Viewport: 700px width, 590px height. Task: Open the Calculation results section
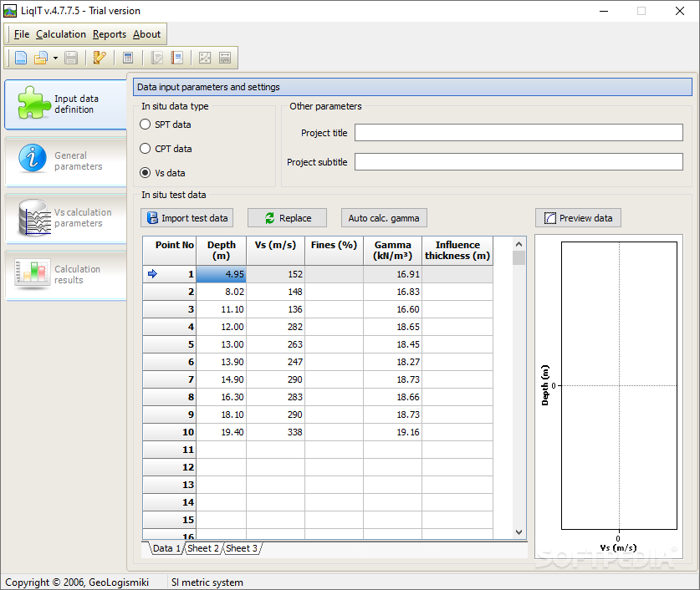coord(65,274)
